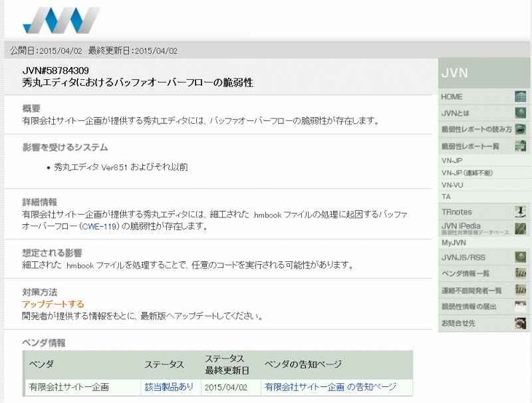Open JVN iPedia database link
This screenshot has width=532, height=403.
coord(484,228)
